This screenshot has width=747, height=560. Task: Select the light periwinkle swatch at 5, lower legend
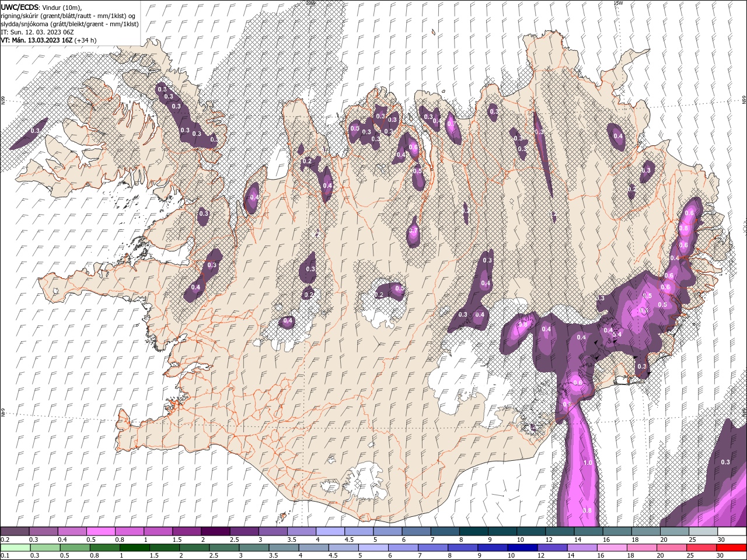(x=372, y=548)
